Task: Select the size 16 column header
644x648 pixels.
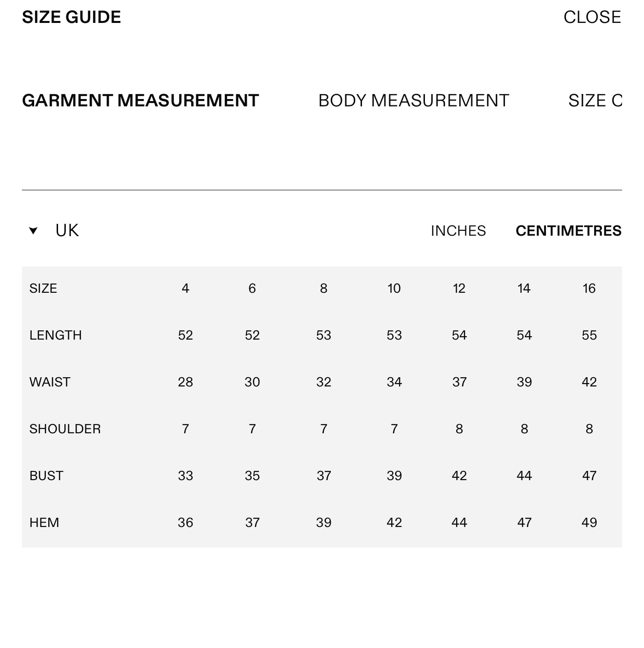Action: tap(589, 288)
